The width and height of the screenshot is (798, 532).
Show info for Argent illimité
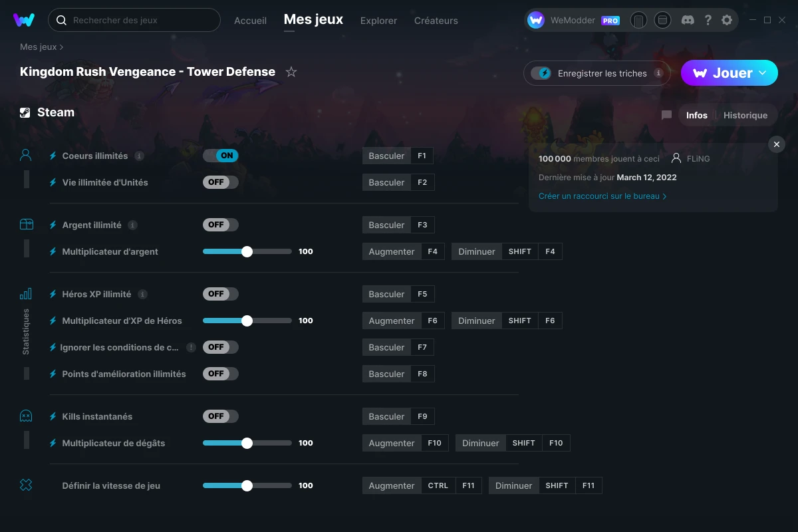point(132,225)
